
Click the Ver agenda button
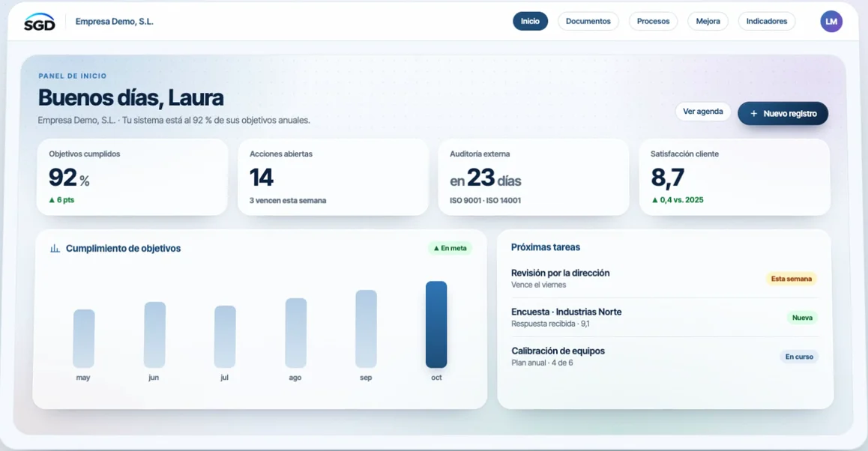point(702,111)
